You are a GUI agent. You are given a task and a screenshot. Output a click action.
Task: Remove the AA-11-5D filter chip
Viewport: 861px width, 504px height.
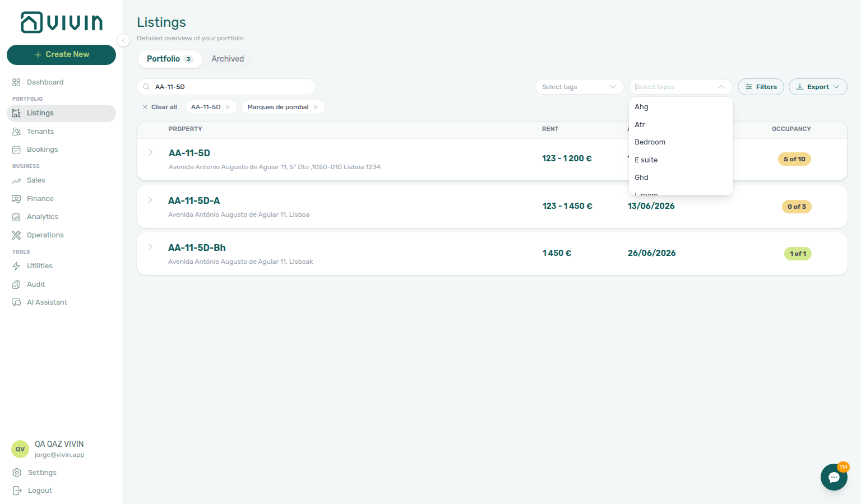(228, 107)
